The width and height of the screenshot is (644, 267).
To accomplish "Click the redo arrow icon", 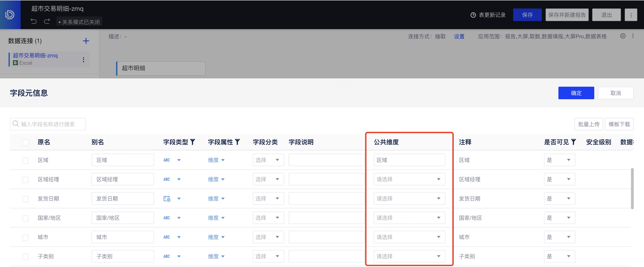I will point(47,22).
